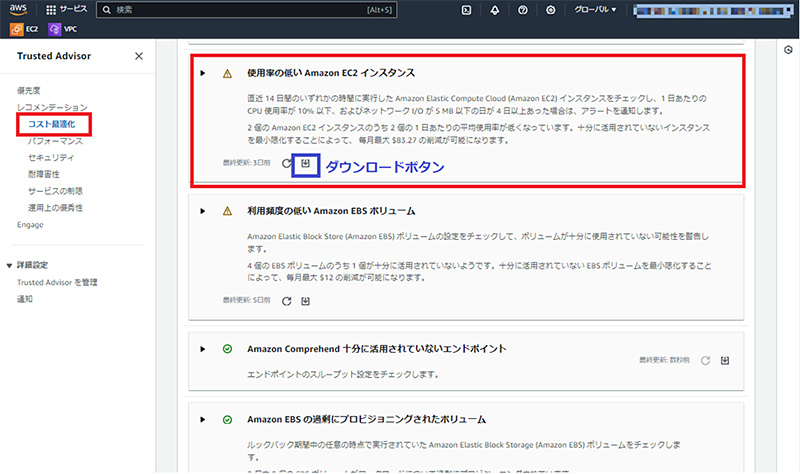The width and height of the screenshot is (800, 474).
Task: Open レコメンデーション in sidebar
Action: (x=52, y=107)
